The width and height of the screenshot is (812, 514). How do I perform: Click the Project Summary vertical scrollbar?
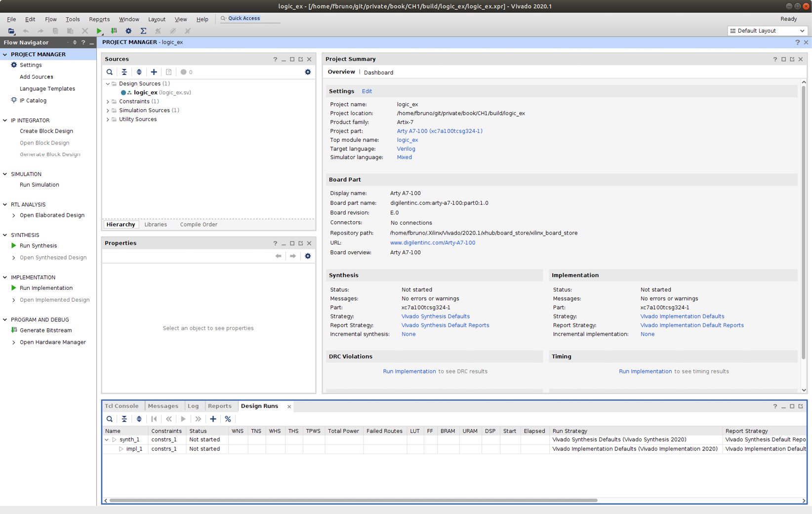(804, 222)
